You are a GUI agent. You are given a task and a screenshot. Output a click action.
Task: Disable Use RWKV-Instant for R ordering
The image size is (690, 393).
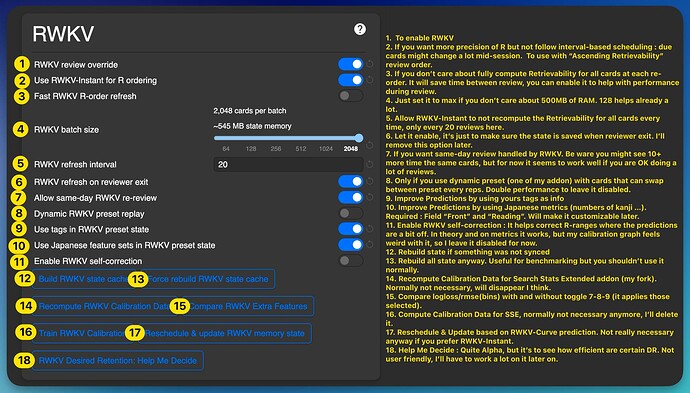351,80
